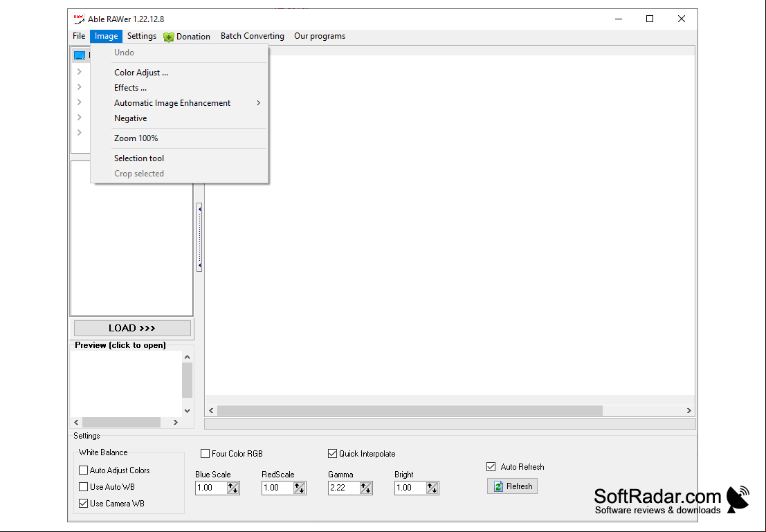Viewport: 766px width, 532px height.
Task: Click the Preview panel scroll-right arrow
Action: (175, 422)
